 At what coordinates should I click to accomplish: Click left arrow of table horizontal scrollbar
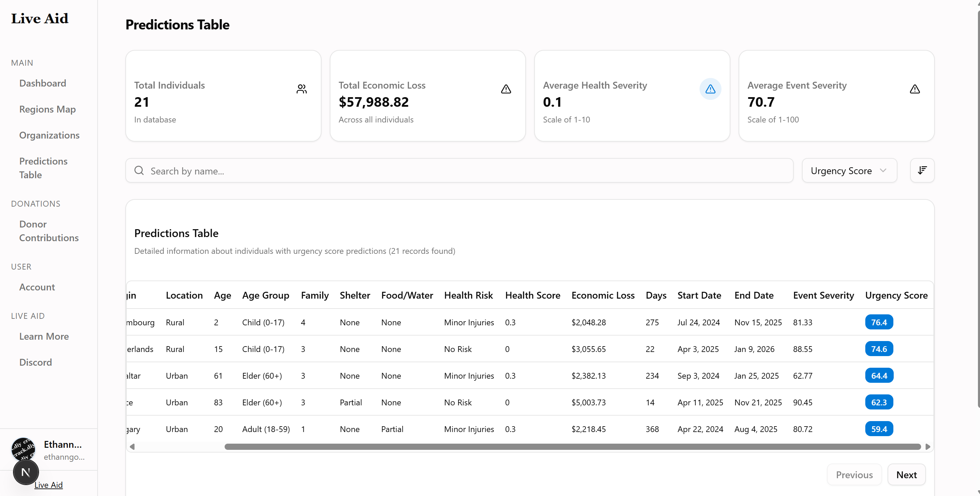(132, 447)
